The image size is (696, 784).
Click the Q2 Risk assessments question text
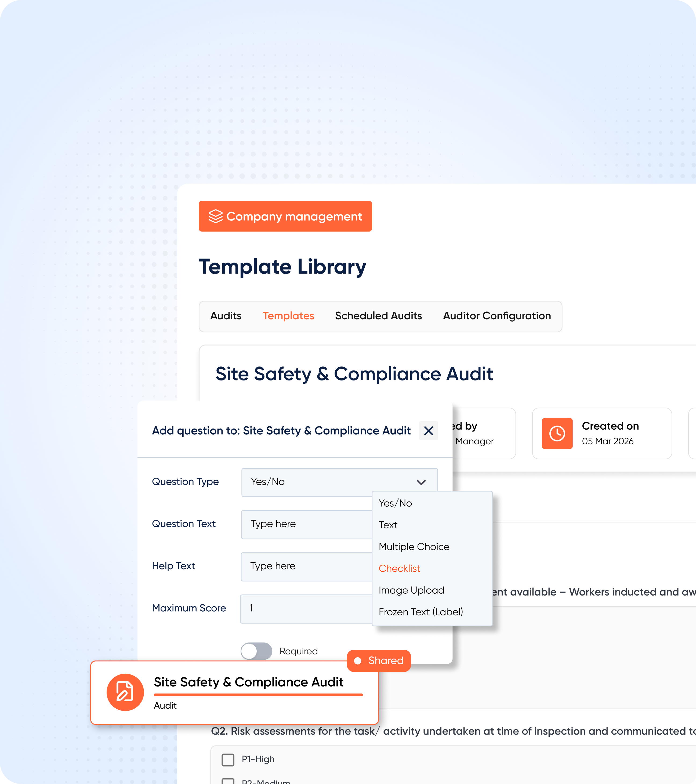click(x=453, y=731)
